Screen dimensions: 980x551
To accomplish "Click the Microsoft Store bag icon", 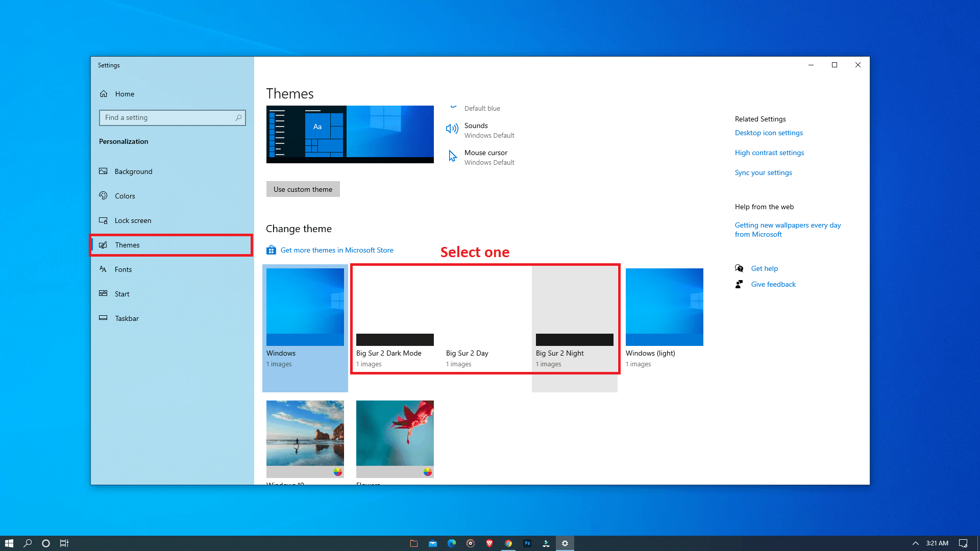I will pyautogui.click(x=272, y=250).
